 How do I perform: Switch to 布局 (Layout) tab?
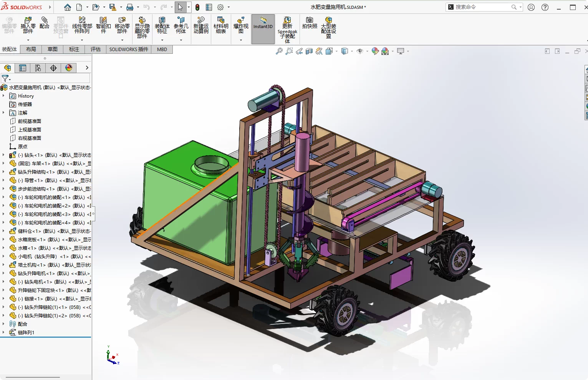[x=31, y=49]
